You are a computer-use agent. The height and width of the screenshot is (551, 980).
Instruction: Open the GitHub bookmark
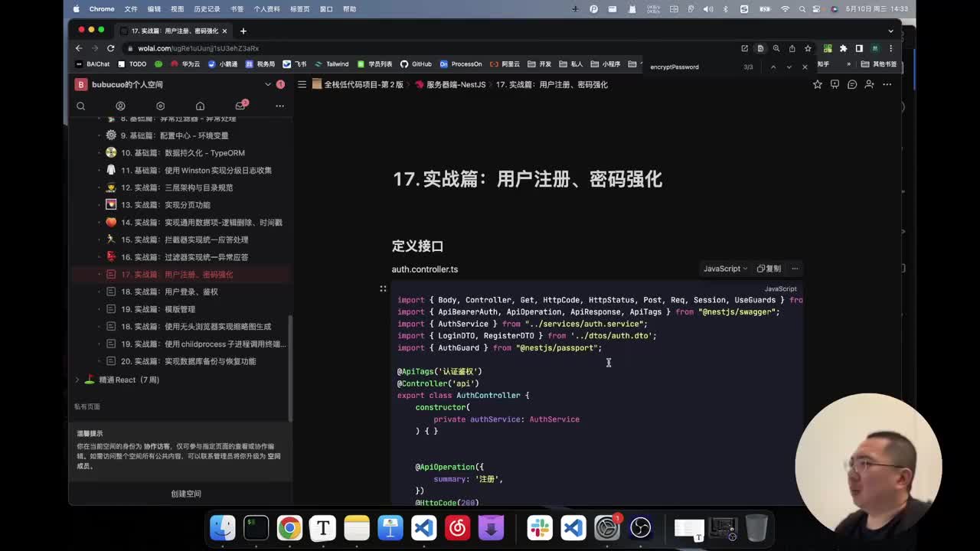coord(416,64)
